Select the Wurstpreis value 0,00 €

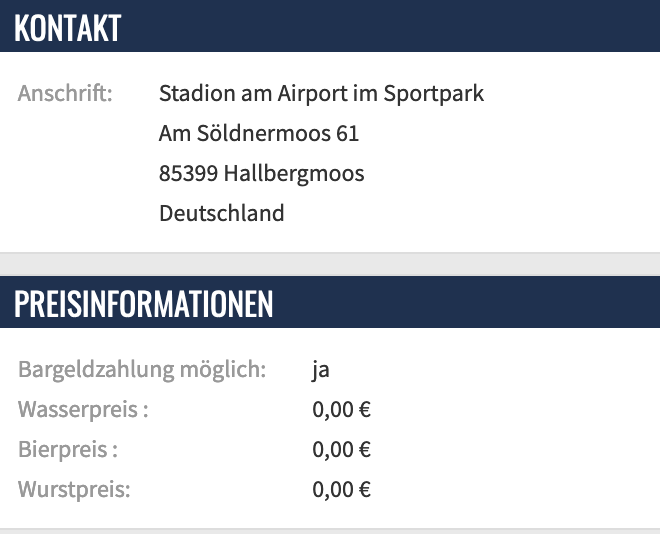point(342,490)
